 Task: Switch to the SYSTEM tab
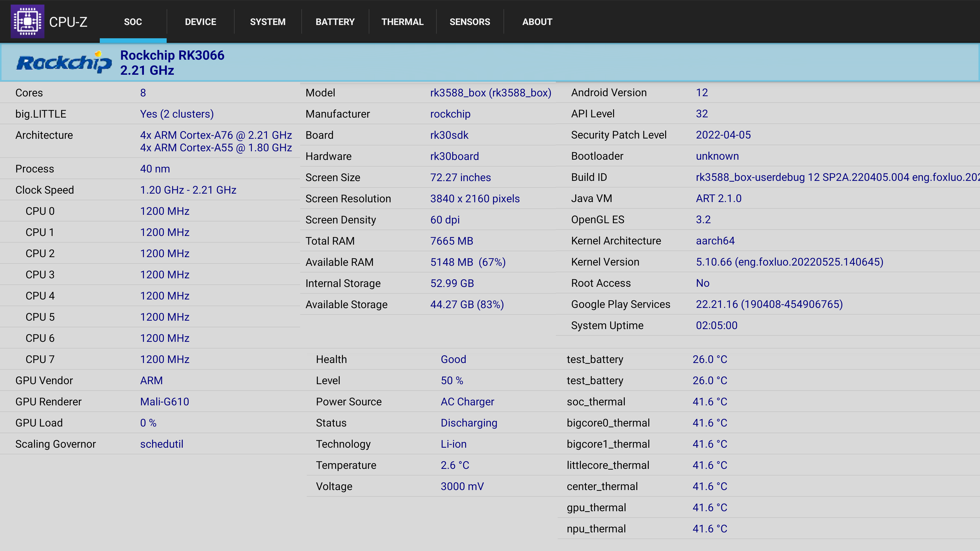268,22
